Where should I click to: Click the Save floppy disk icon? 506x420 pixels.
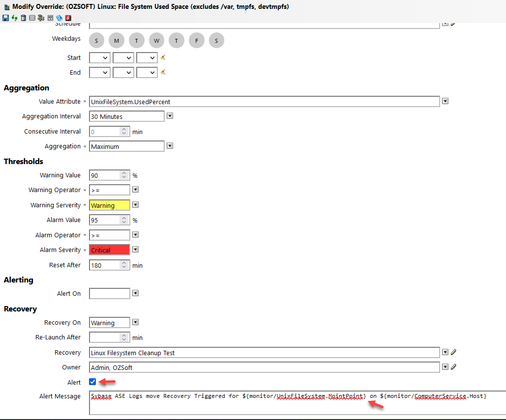(5, 18)
